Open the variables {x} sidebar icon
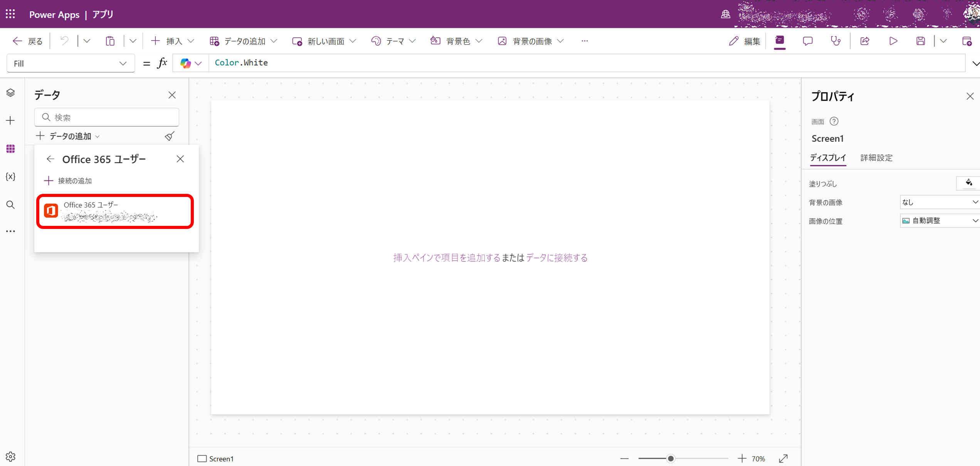The width and height of the screenshot is (980, 466). (10, 177)
